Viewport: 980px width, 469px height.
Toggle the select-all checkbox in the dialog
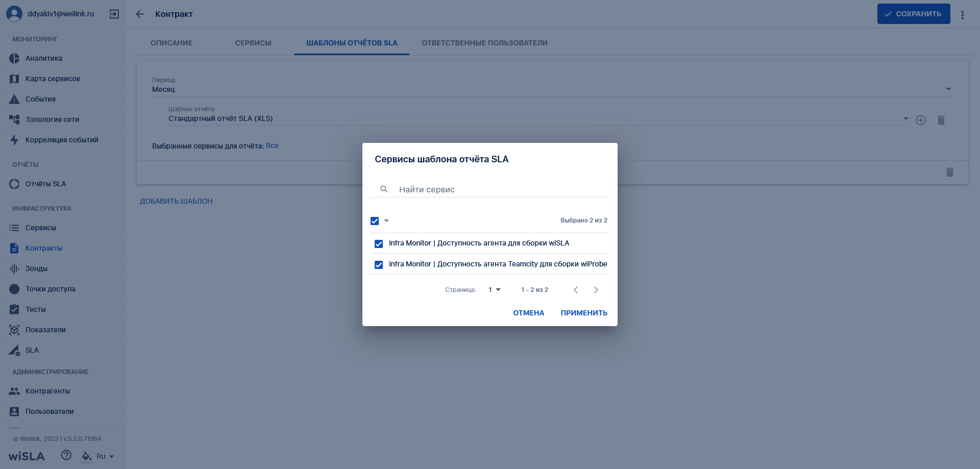coord(375,221)
